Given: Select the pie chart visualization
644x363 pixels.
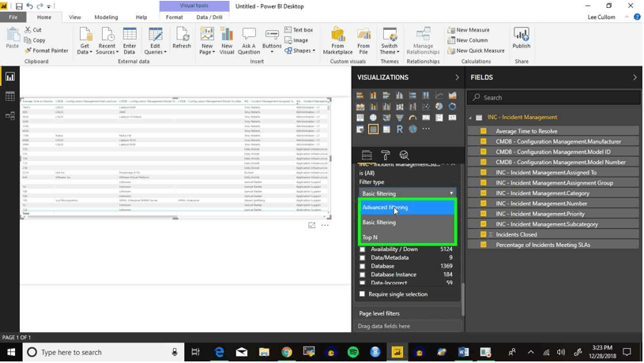Looking at the screenshot, I should tap(439, 107).
